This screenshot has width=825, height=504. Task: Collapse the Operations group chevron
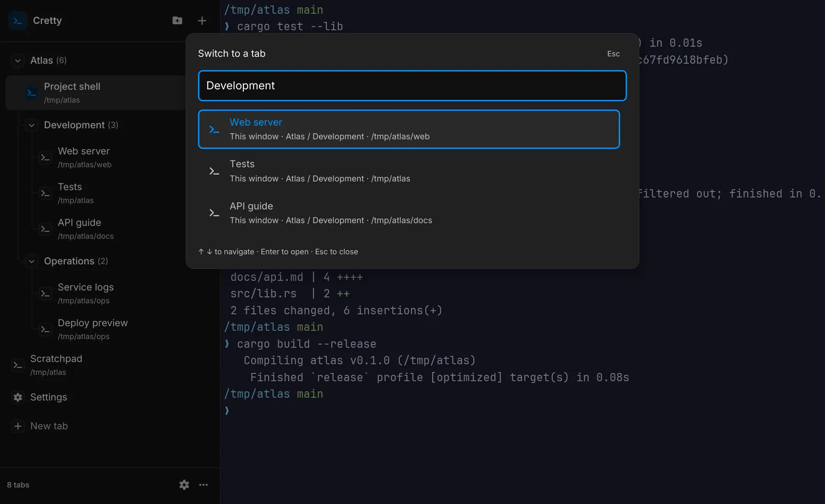tap(32, 261)
